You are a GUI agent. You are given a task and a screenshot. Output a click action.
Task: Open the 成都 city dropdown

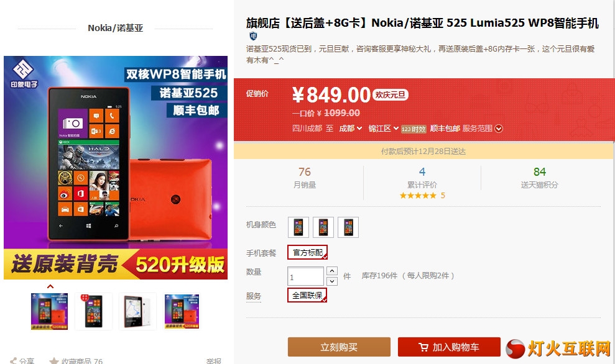coord(350,129)
